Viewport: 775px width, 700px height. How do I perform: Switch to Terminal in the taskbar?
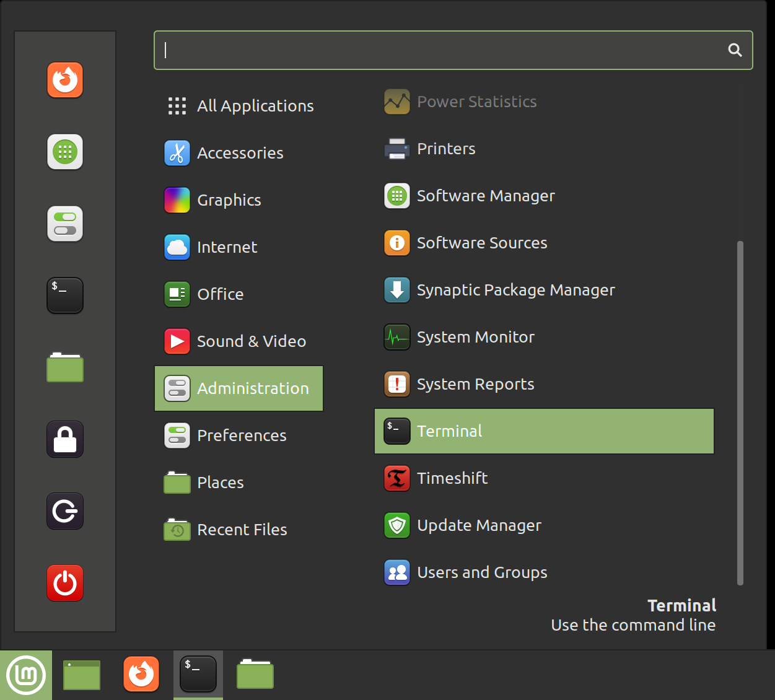(198, 674)
